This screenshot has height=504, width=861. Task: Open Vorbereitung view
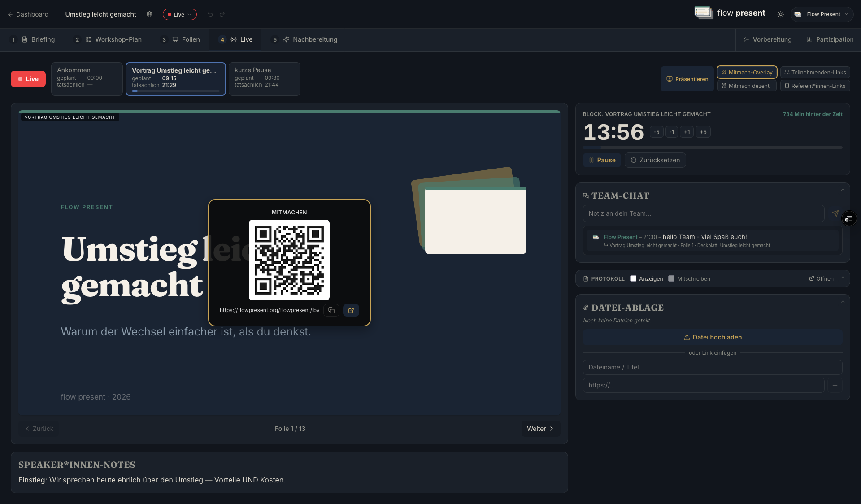(767, 39)
